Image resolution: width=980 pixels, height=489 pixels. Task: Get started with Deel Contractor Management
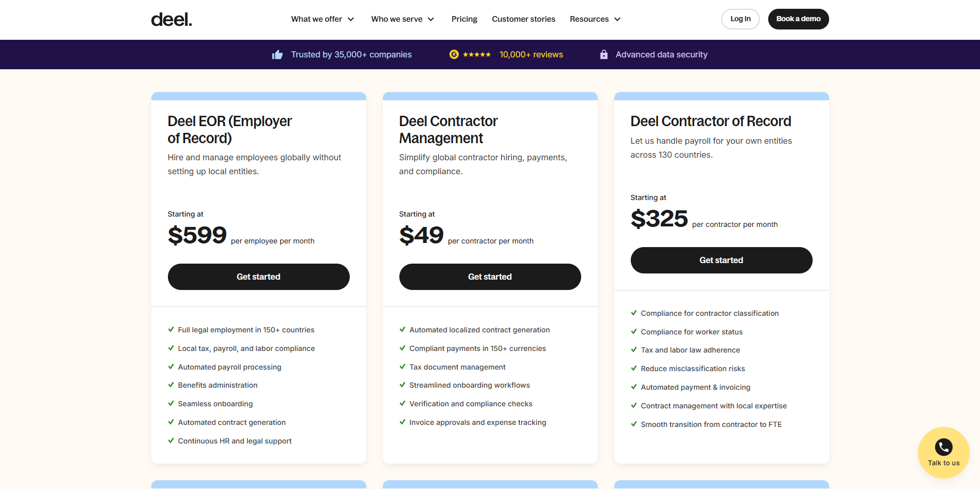click(x=490, y=277)
